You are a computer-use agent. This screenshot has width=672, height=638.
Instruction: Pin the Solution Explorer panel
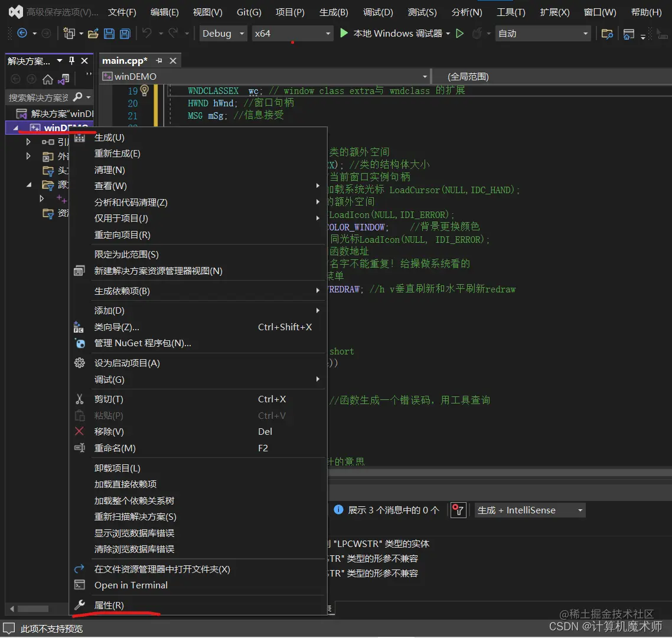(71, 61)
